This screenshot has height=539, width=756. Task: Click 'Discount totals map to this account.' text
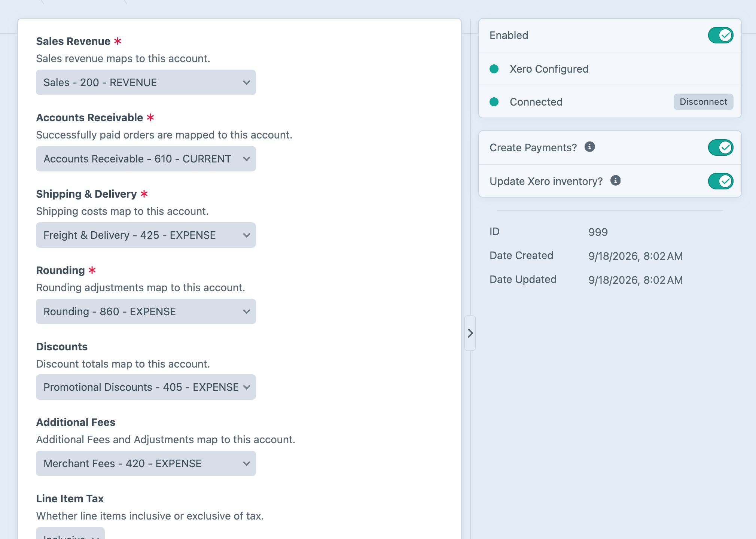(123, 364)
